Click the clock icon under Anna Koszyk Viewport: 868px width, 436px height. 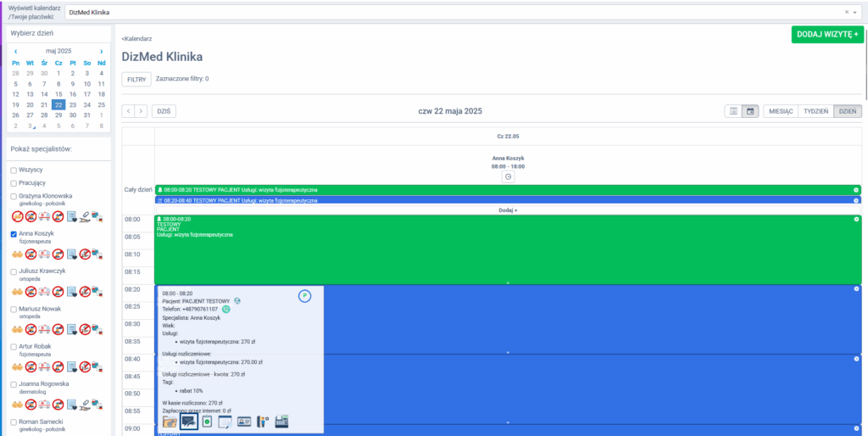[x=508, y=176]
